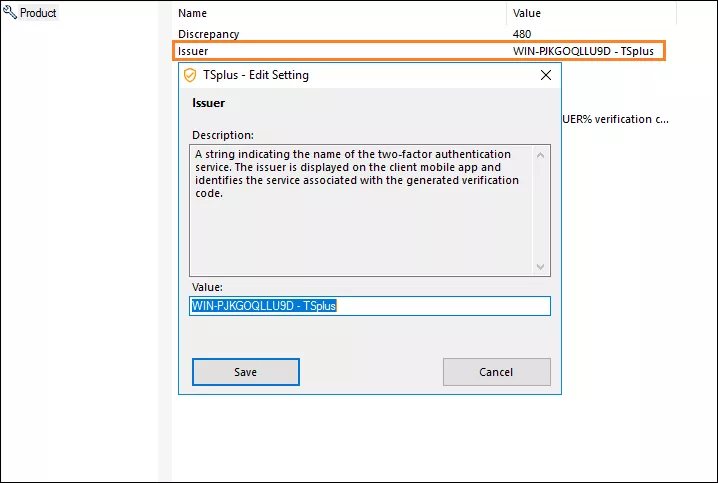The image size is (718, 483).
Task: Select the Issuer row name
Action: [x=193, y=51]
